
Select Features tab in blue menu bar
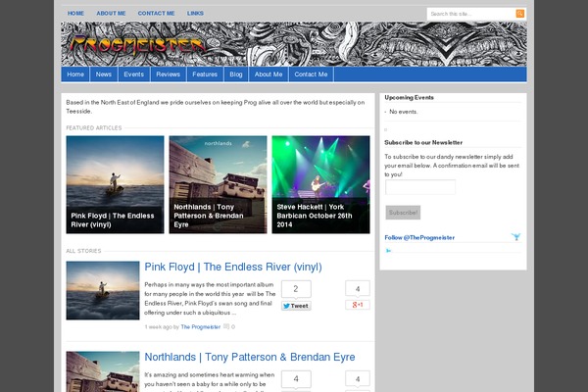click(x=205, y=74)
